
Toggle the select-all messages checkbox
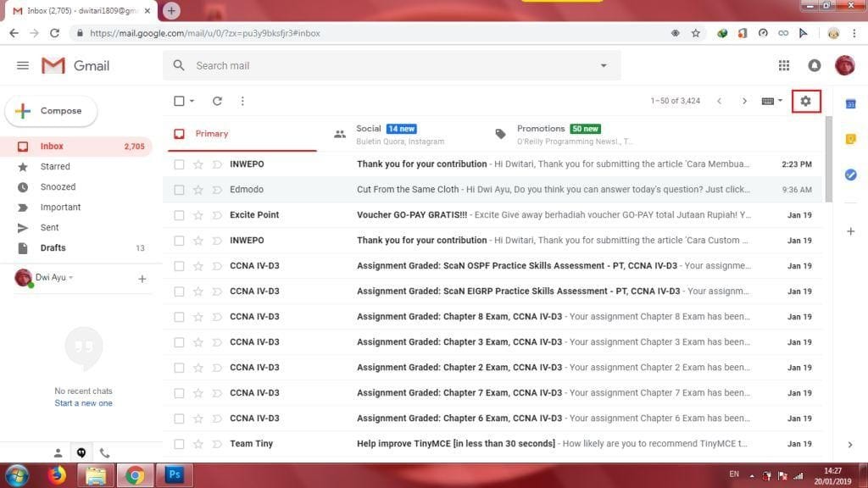point(179,102)
